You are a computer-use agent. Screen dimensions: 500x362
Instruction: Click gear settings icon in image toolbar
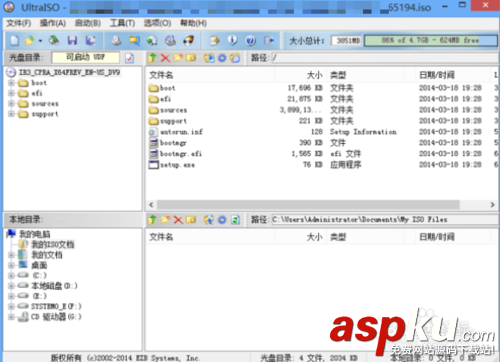coord(222,58)
